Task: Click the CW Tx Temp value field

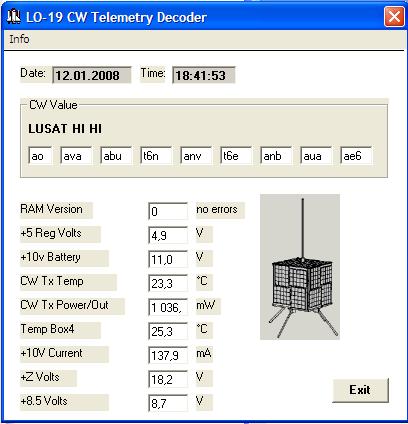Action: point(168,283)
